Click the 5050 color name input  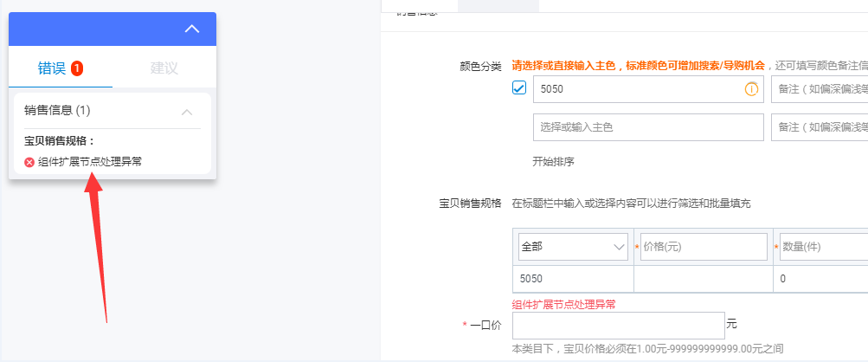(648, 89)
